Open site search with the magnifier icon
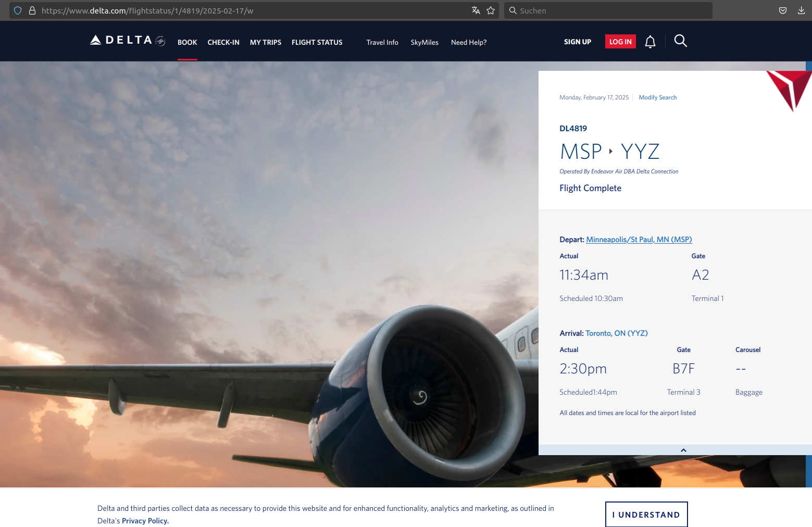 pos(680,41)
